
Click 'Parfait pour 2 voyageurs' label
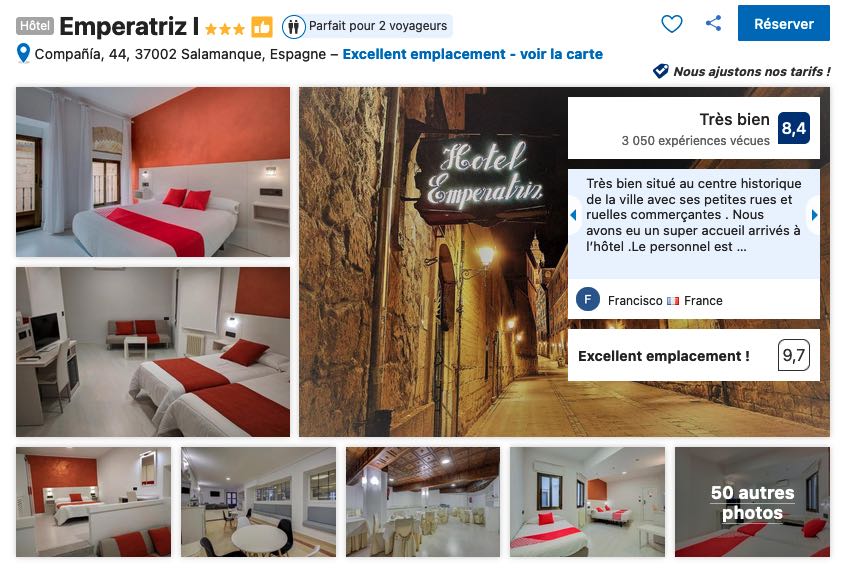pos(378,26)
